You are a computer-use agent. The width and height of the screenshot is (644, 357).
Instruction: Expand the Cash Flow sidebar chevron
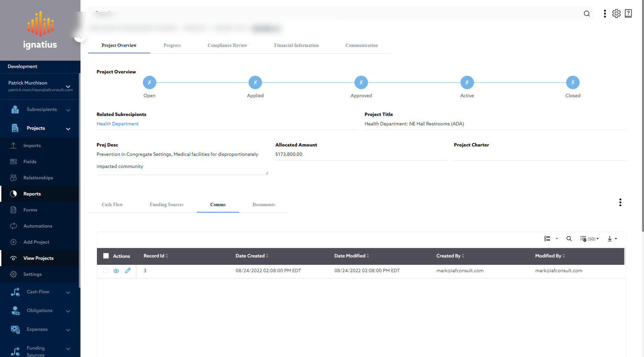(68, 292)
